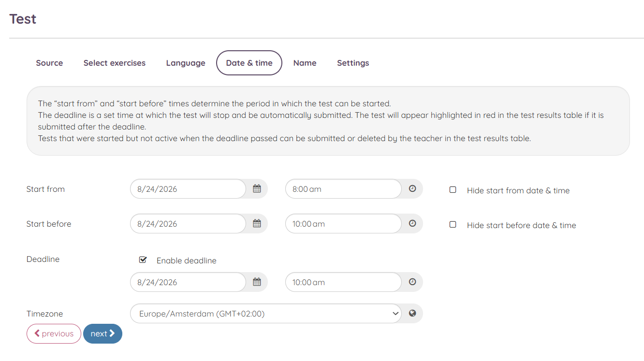Open clock picker for Deadline time
This screenshot has height=361, width=644.
(x=412, y=282)
